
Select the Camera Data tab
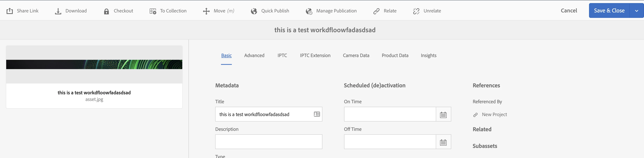[x=356, y=56]
